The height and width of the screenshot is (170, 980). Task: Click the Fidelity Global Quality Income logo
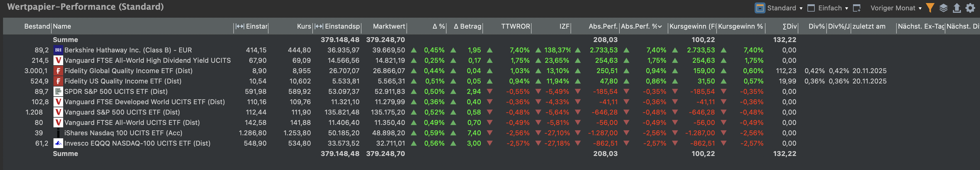(58, 71)
